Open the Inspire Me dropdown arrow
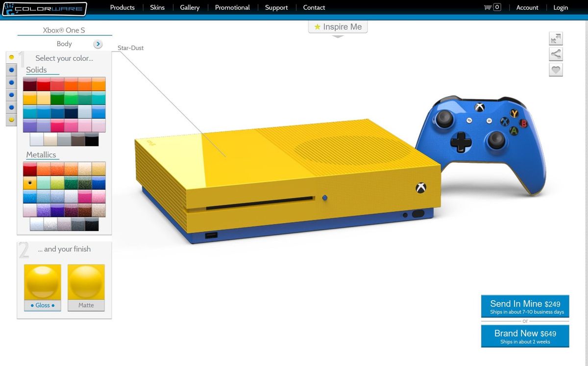The height and width of the screenshot is (366, 588). pos(338,36)
